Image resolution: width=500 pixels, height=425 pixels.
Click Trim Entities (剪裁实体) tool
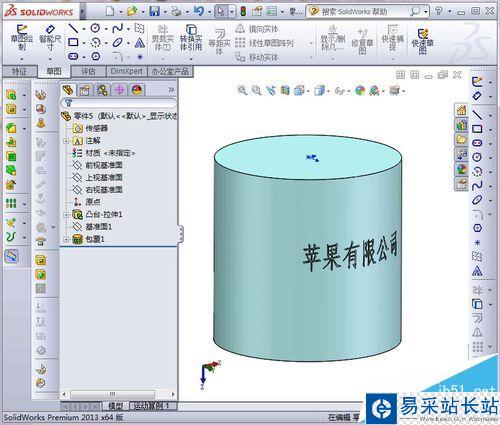pyautogui.click(x=163, y=38)
